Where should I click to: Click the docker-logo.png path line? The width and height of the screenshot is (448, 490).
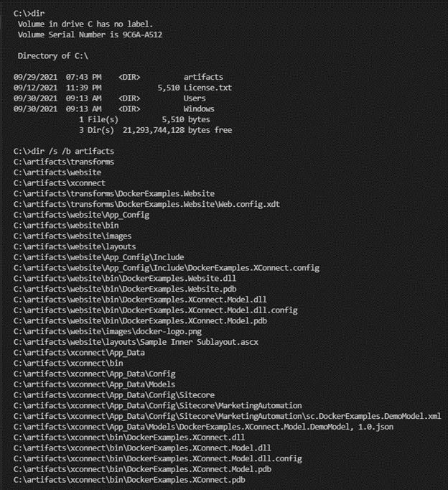pyautogui.click(x=108, y=331)
